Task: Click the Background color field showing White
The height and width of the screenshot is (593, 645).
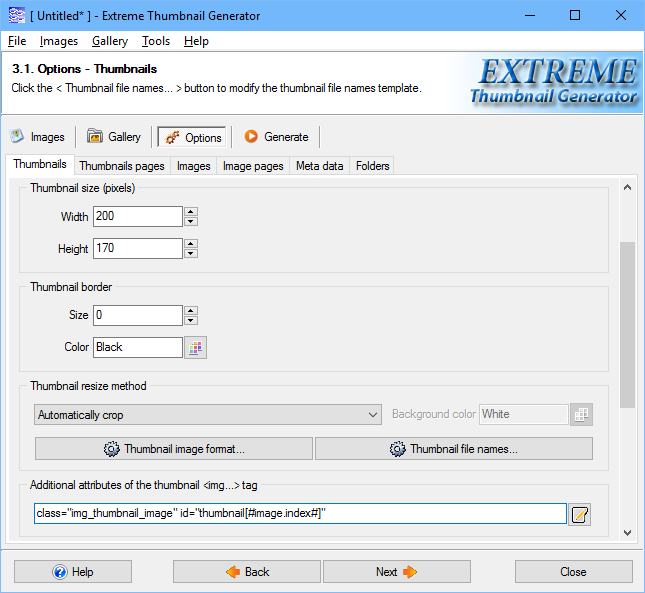Action: 524,414
